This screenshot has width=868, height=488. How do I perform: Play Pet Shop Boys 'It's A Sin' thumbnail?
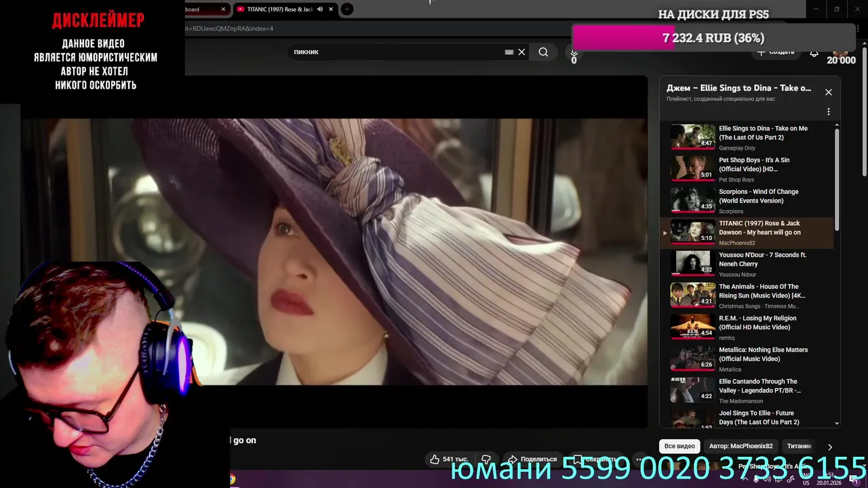[692, 168]
